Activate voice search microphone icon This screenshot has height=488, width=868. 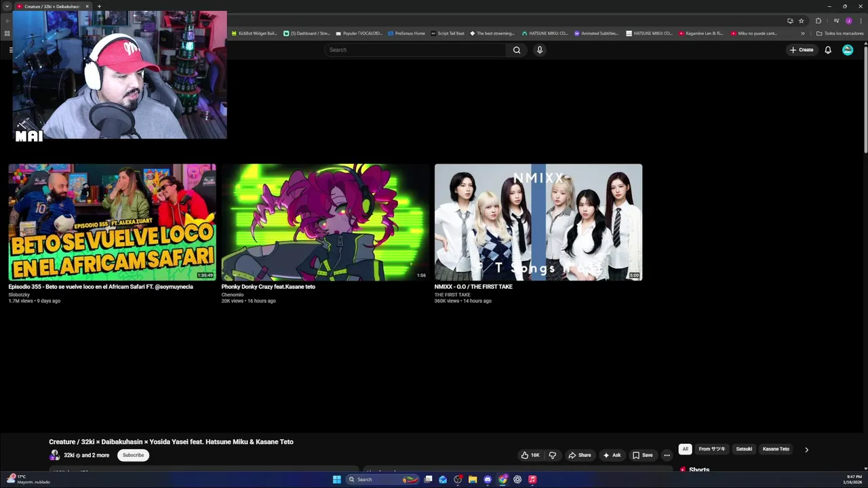[x=540, y=49]
